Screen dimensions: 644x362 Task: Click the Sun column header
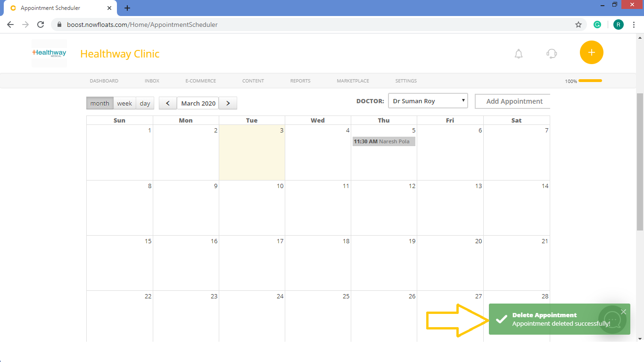coord(120,120)
